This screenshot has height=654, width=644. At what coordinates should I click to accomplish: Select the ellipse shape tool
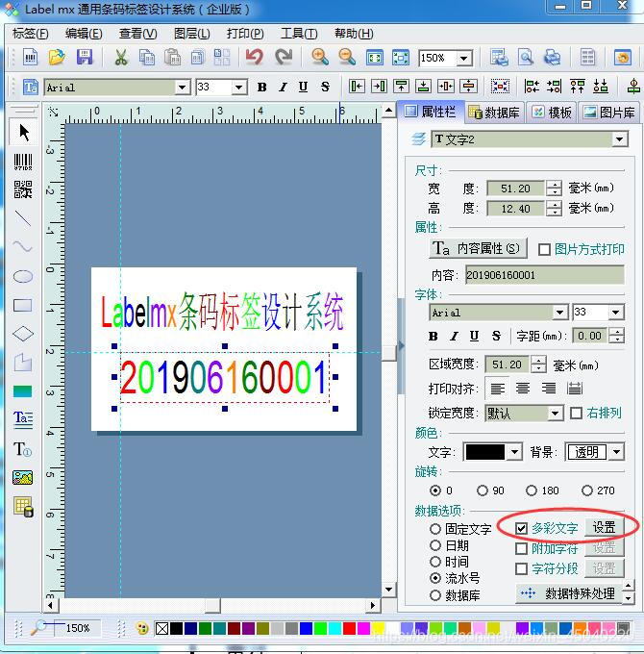(x=22, y=276)
